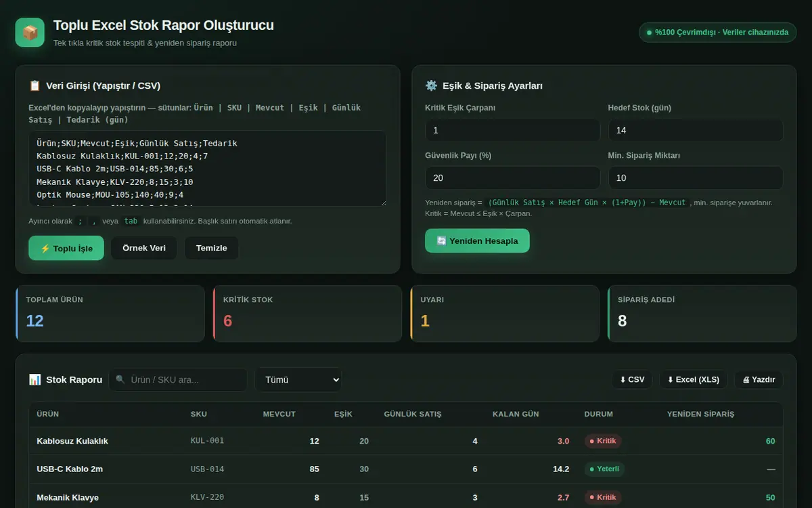Click Yeterli status badge for USB-C Kablo

606,469
